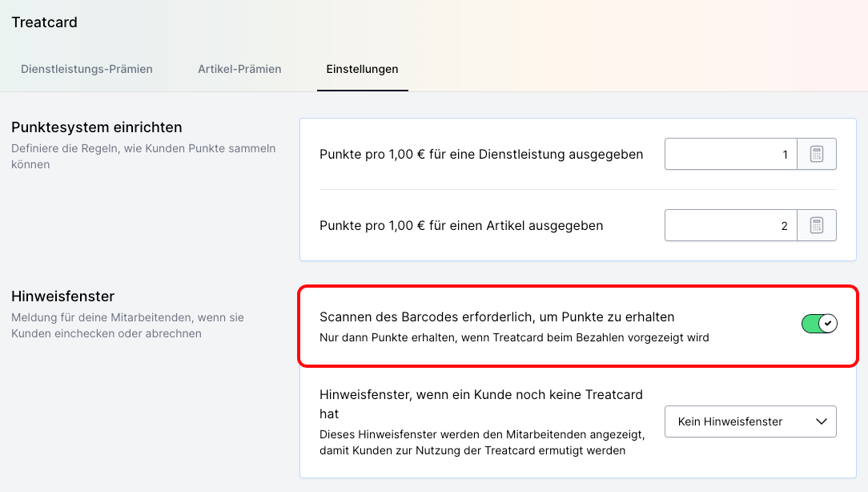Switch to Artikel-Prämien tab
The width and height of the screenshot is (868, 492).
[x=239, y=69]
